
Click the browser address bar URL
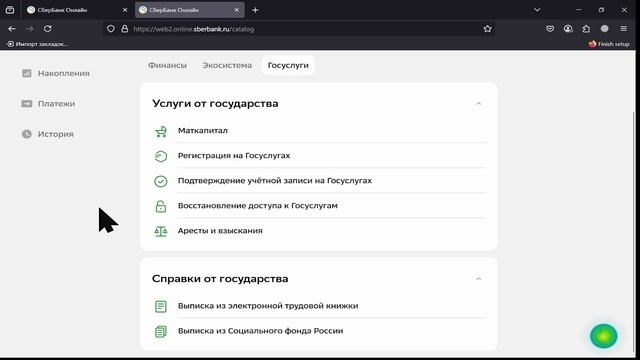click(193, 29)
